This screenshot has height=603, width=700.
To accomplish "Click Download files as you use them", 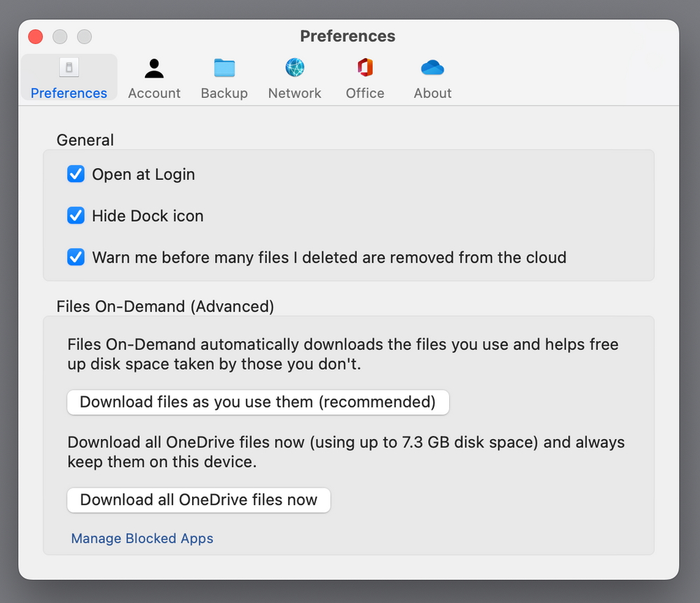I will point(258,402).
